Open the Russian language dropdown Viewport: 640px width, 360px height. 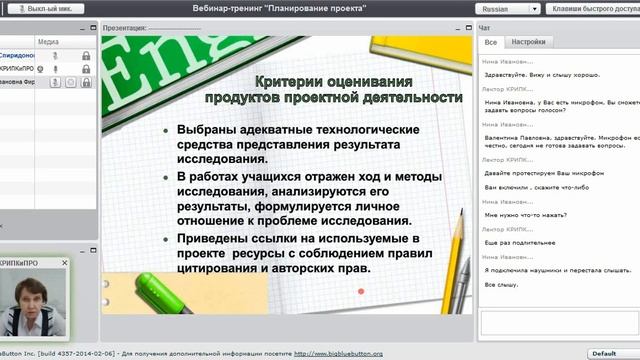click(x=508, y=9)
